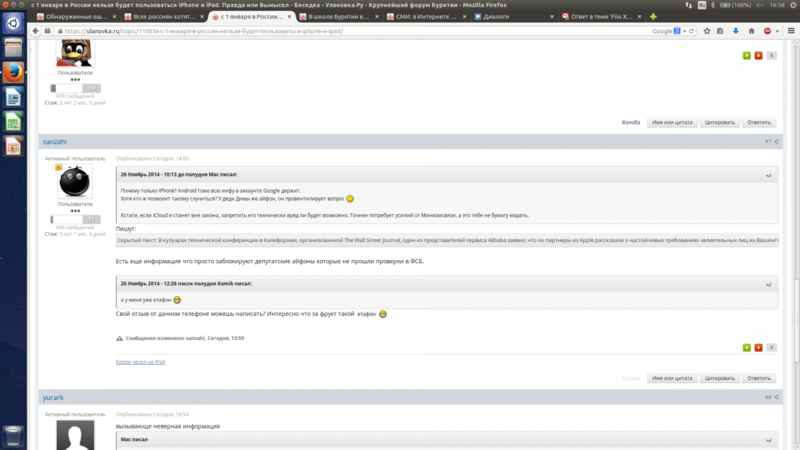Upvote the top post green arrow
This screenshot has height=450, width=800.
pyautogui.click(x=746, y=56)
